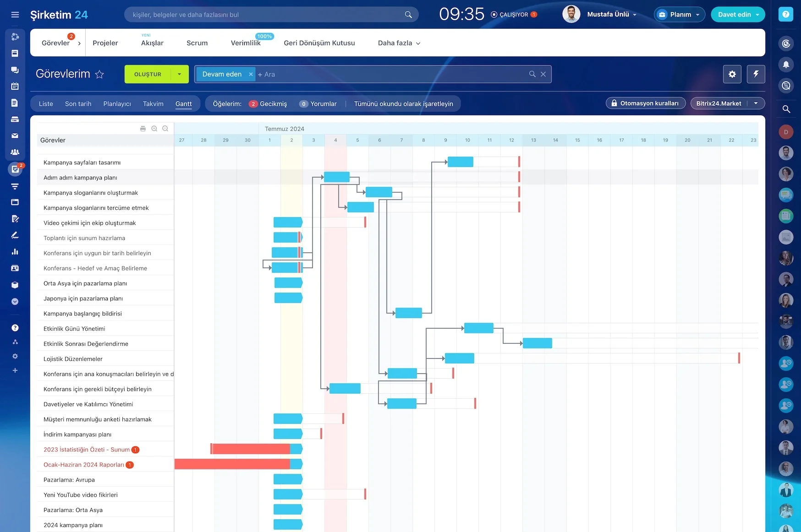Expand the collapsed sidebar items chevron circle
Image resolution: width=801 pixels, height=532 pixels.
point(15,302)
